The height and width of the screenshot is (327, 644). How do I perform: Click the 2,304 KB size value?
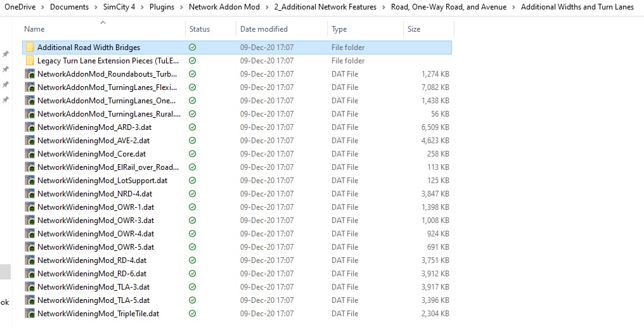pos(435,314)
